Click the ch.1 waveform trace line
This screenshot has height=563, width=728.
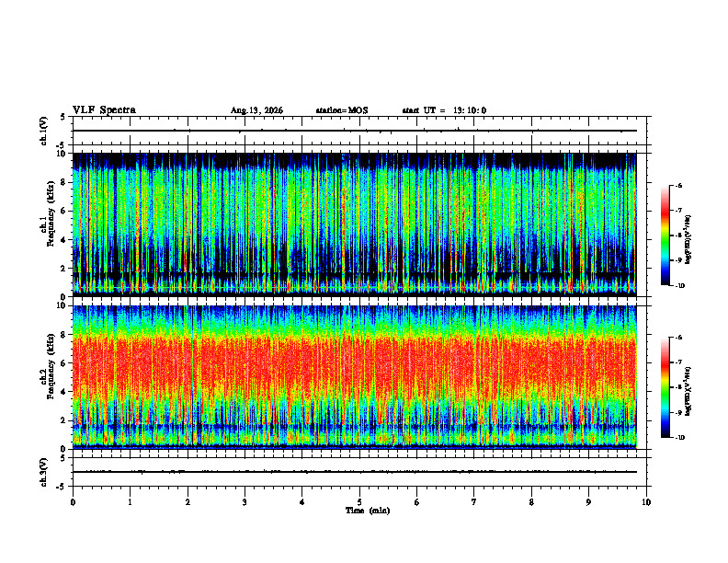(x=354, y=131)
